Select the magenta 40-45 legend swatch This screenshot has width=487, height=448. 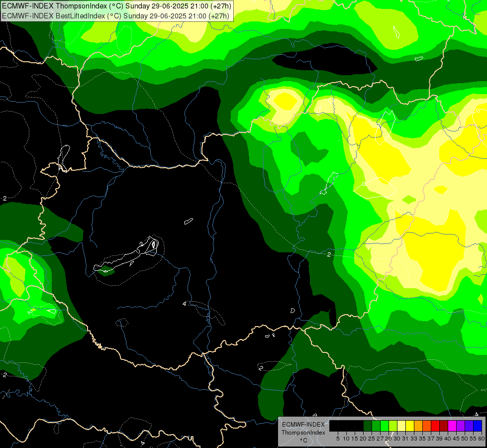452,426
